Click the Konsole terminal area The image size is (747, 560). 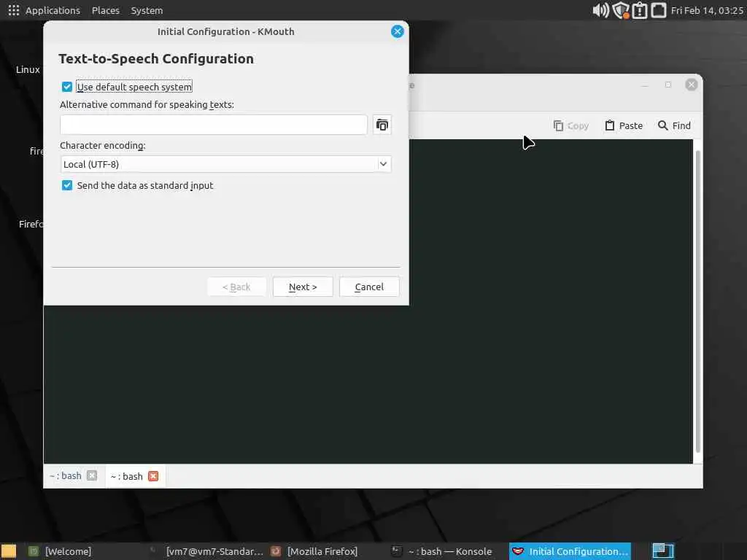pos(368,384)
